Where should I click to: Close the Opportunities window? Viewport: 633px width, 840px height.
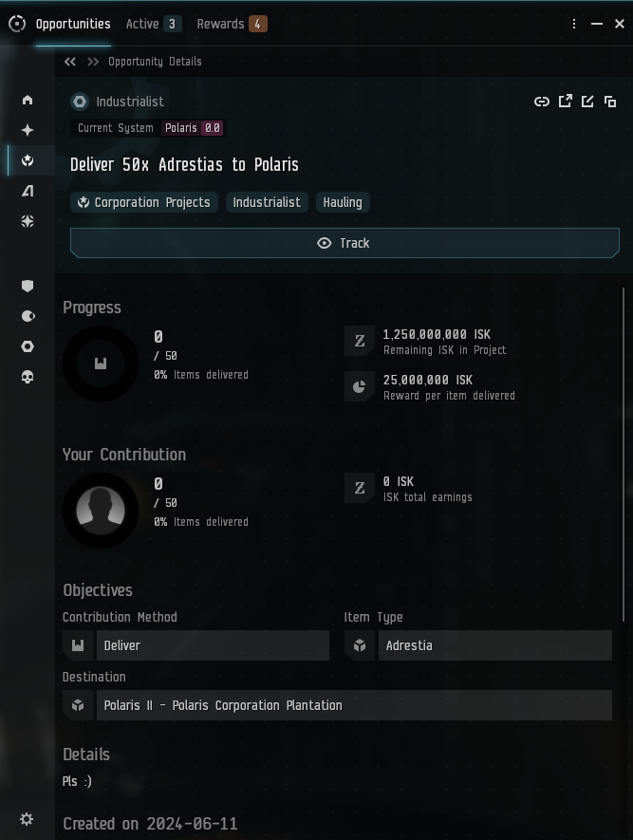click(x=620, y=24)
